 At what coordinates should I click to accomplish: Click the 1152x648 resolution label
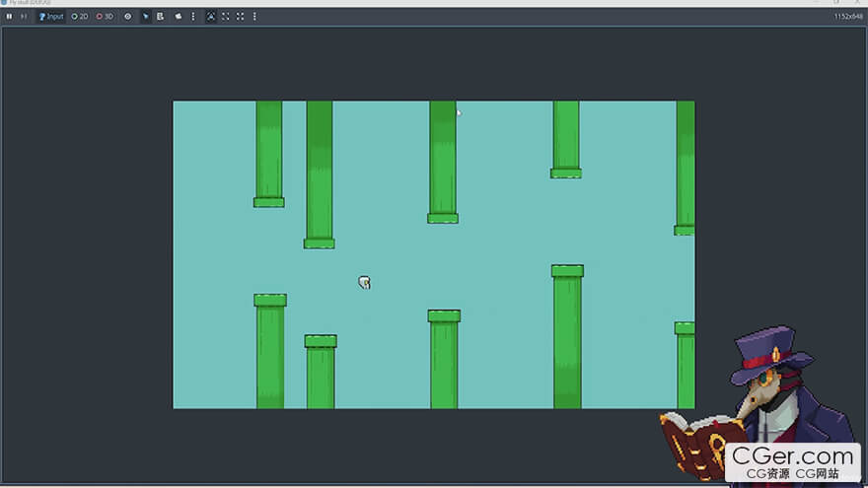click(x=848, y=17)
